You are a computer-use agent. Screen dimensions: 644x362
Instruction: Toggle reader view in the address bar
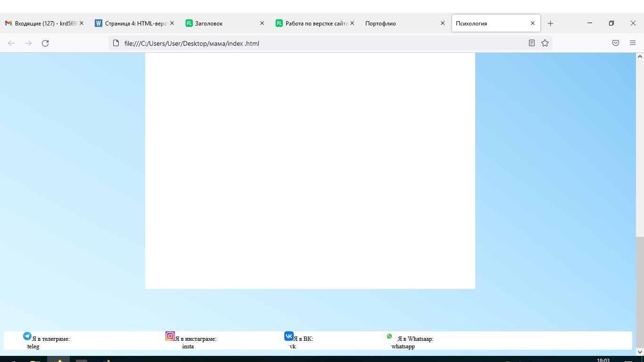point(532,43)
